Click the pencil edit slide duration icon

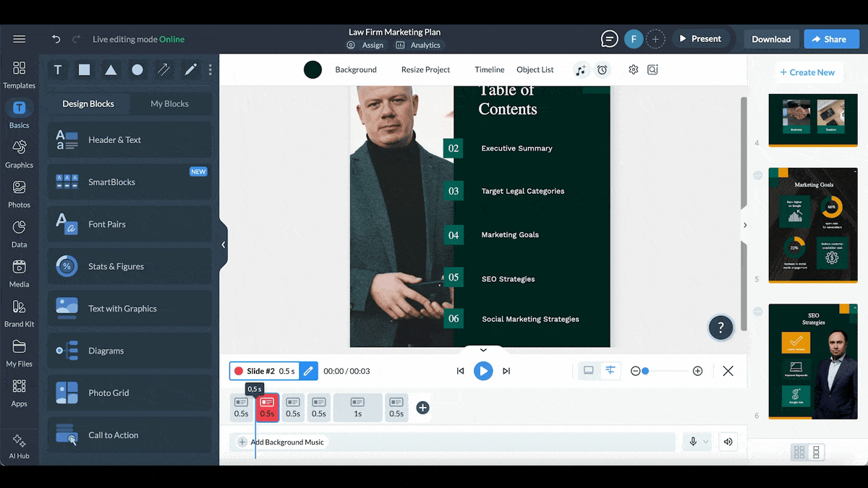tap(308, 371)
